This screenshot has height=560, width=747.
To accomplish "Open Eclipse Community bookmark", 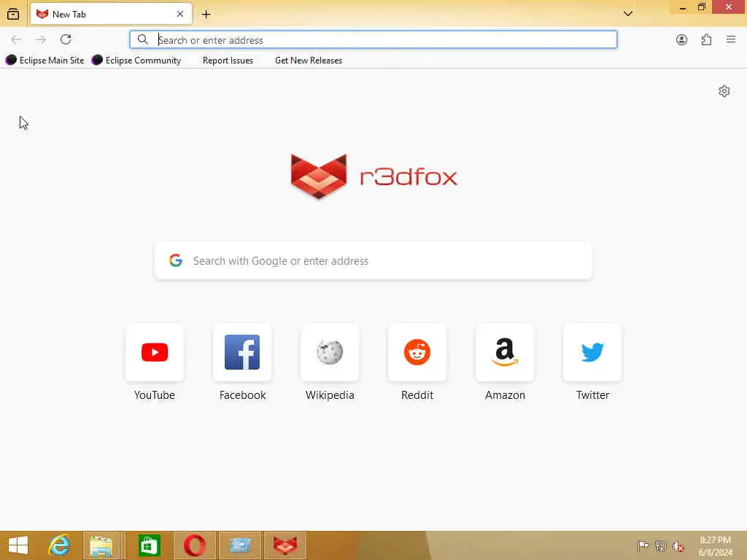I will (136, 60).
